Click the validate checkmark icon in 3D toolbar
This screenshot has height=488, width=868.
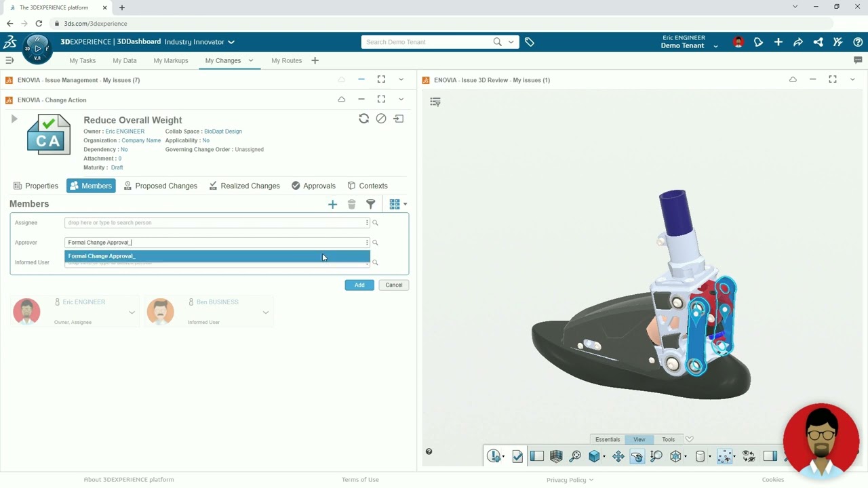(x=517, y=456)
